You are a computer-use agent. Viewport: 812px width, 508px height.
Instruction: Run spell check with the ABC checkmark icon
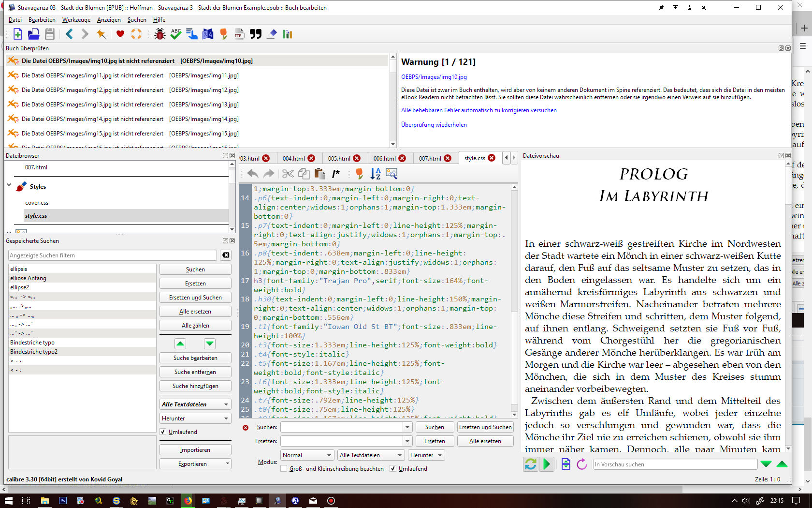click(176, 34)
